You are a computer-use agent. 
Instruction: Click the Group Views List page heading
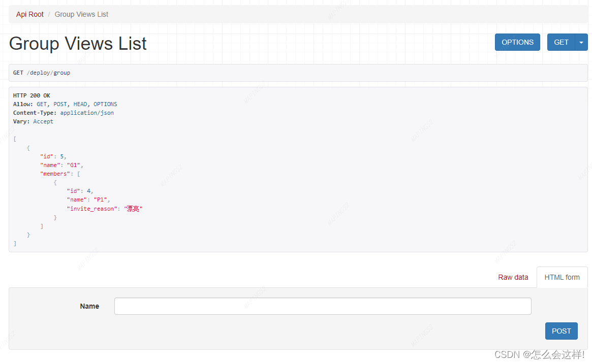pyautogui.click(x=78, y=44)
